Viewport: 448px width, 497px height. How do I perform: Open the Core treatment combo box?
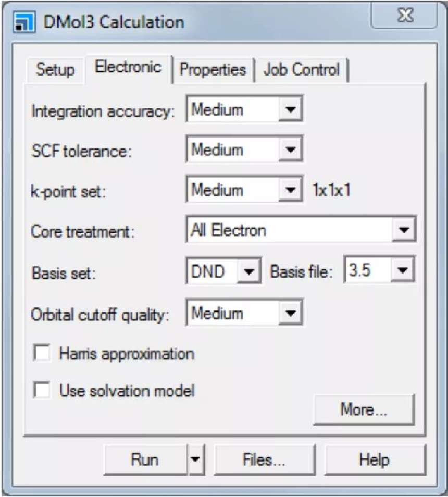403,230
